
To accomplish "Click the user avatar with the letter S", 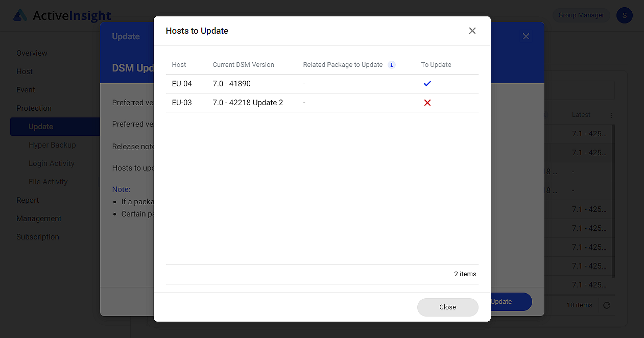I will [x=624, y=15].
